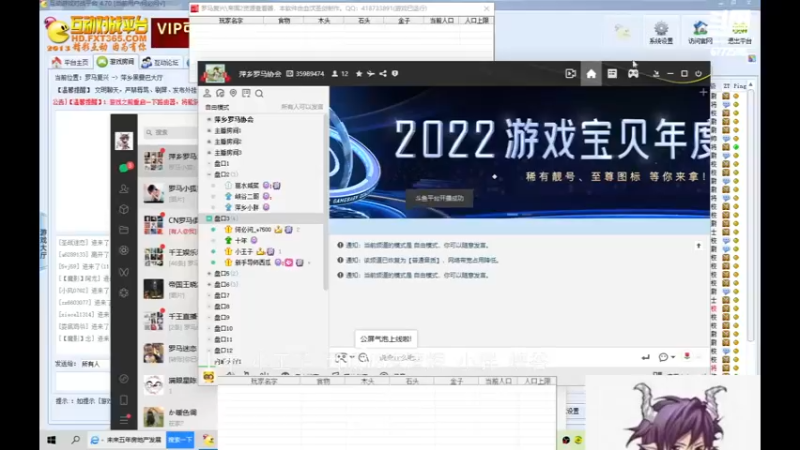The height and width of the screenshot is (450, 800).
Task: Open the taskbar search magnifier
Action: pyautogui.click(x=76, y=440)
